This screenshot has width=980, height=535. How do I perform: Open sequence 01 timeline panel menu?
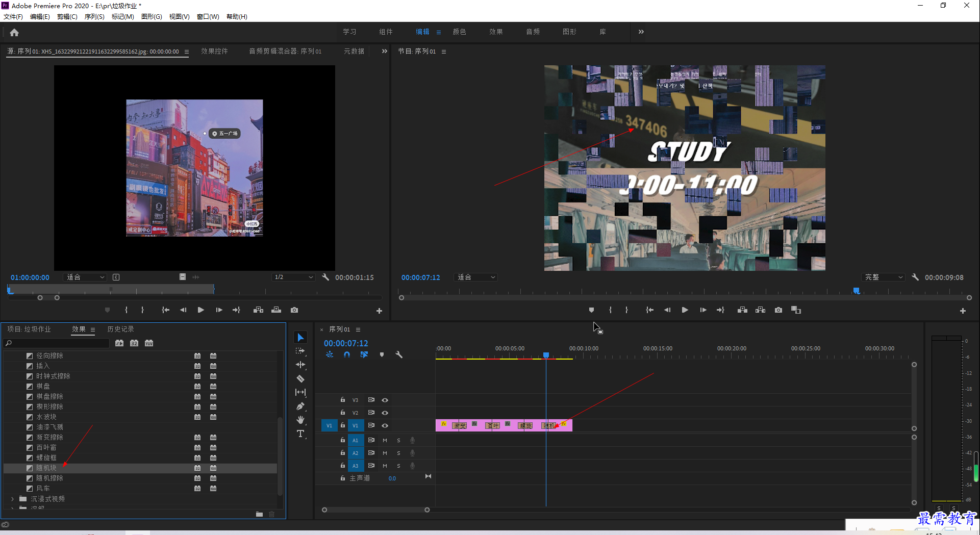358,329
